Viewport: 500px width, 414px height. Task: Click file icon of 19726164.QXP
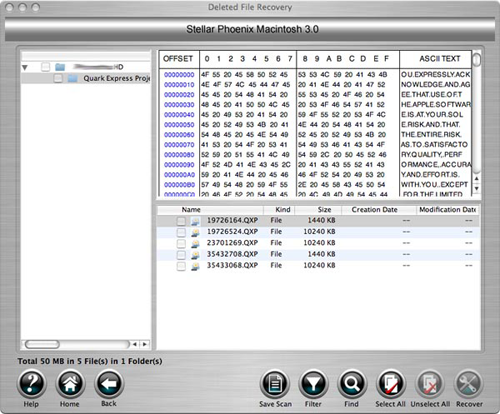[195, 221]
